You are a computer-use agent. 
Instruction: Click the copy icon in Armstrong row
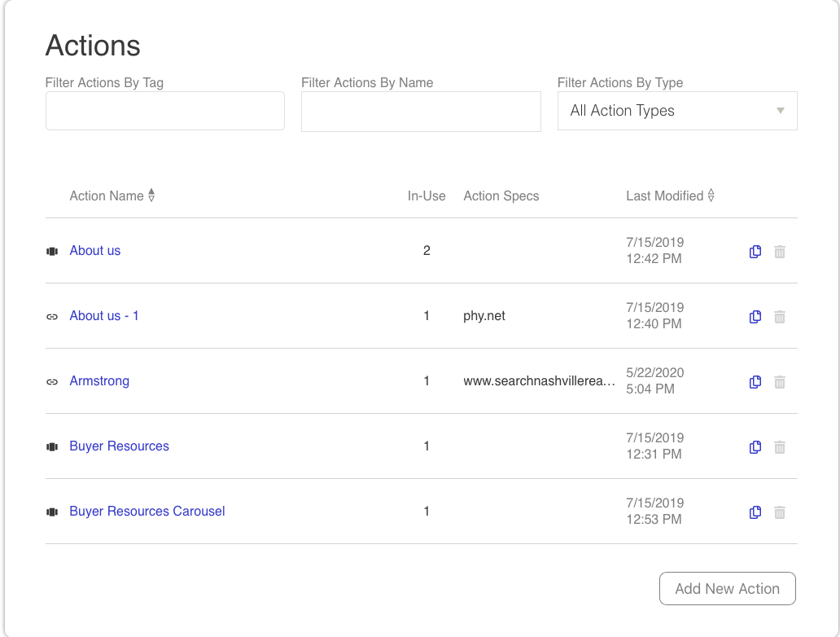755,382
